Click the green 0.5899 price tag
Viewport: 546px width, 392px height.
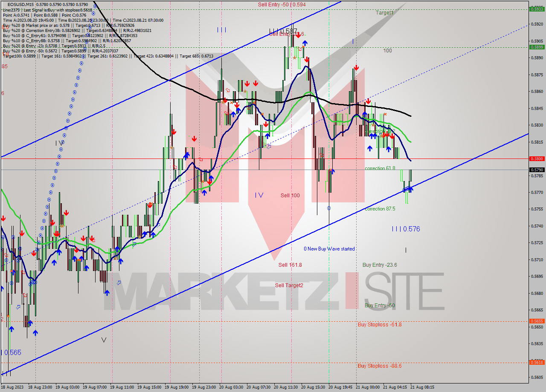[537, 47]
